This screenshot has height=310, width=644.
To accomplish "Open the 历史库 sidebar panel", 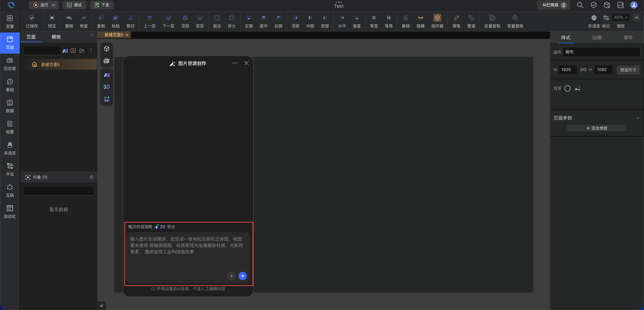I will pyautogui.click(x=10, y=64).
